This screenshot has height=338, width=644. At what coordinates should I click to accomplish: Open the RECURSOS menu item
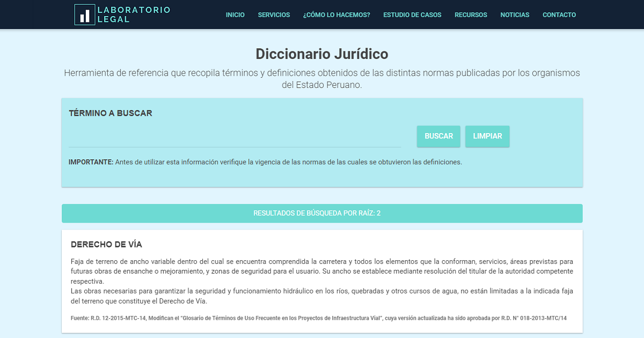(471, 15)
